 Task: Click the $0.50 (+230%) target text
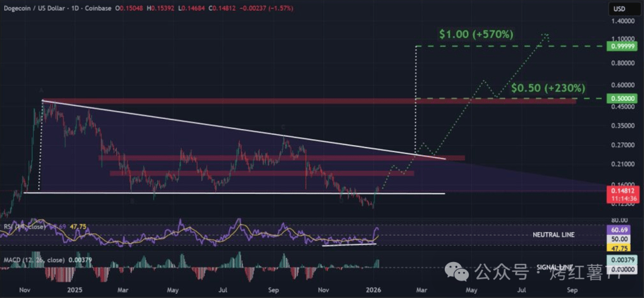point(546,88)
